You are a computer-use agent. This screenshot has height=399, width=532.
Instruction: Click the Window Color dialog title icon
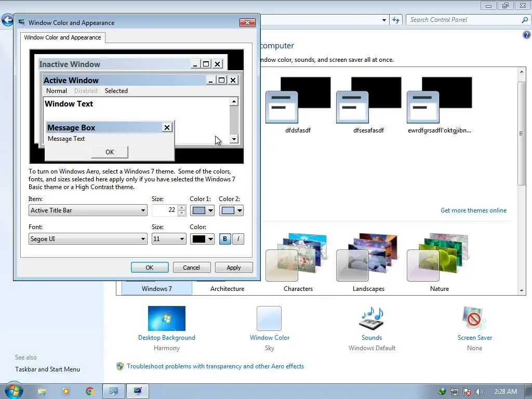click(22, 22)
